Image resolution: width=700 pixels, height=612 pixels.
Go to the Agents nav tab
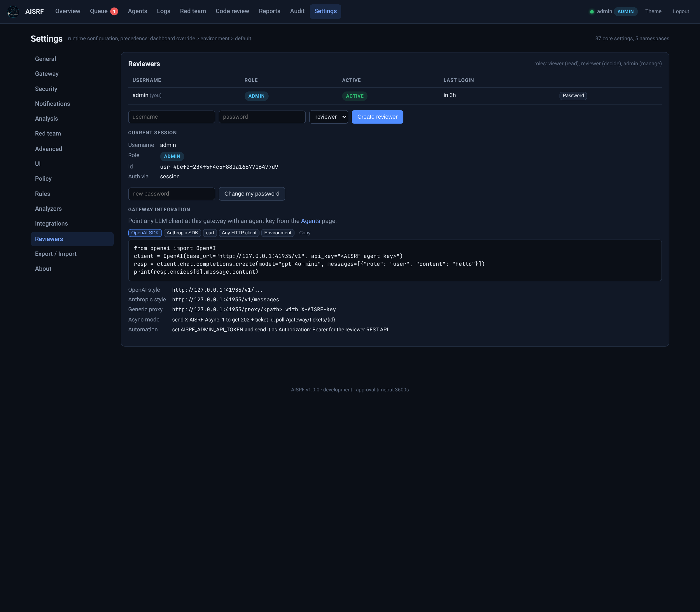click(x=137, y=11)
